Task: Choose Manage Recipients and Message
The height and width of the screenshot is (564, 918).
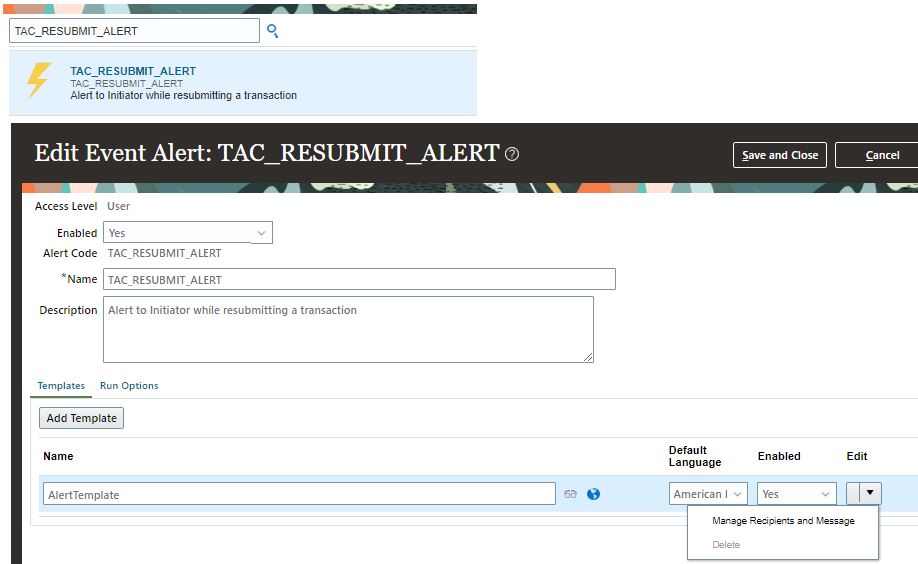Action: [x=783, y=521]
